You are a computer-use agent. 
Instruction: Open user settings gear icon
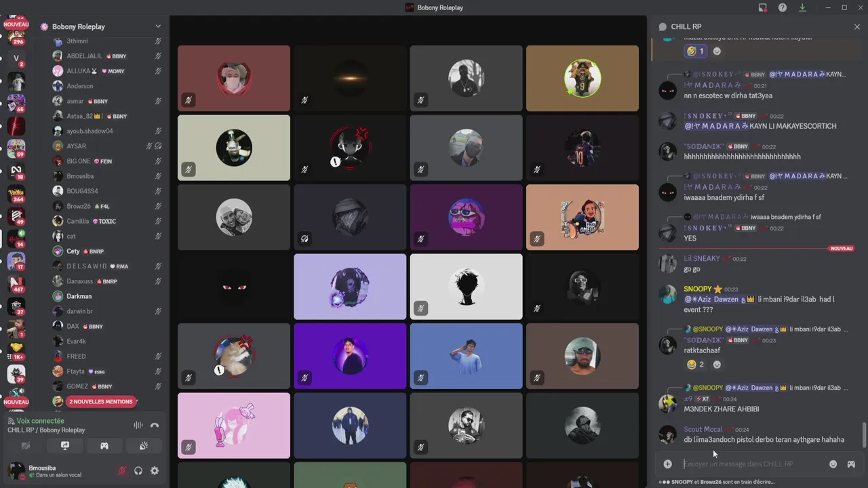pyautogui.click(x=155, y=470)
